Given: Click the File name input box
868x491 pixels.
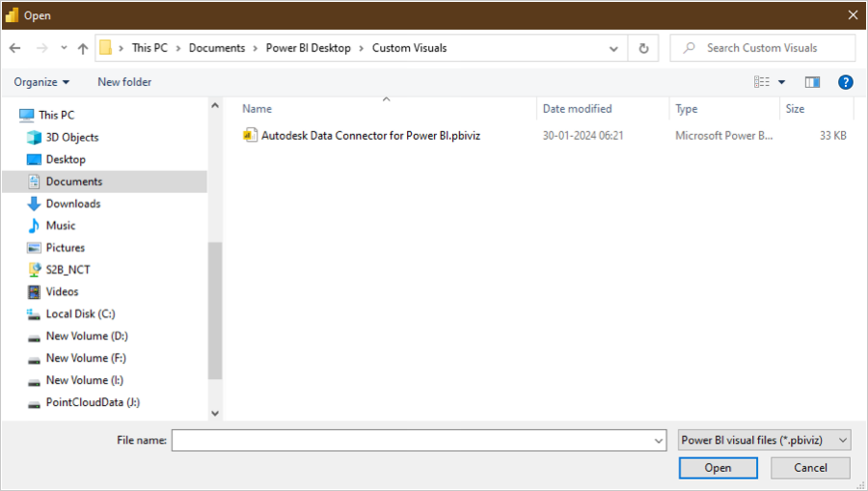Looking at the screenshot, I should tap(420, 441).
